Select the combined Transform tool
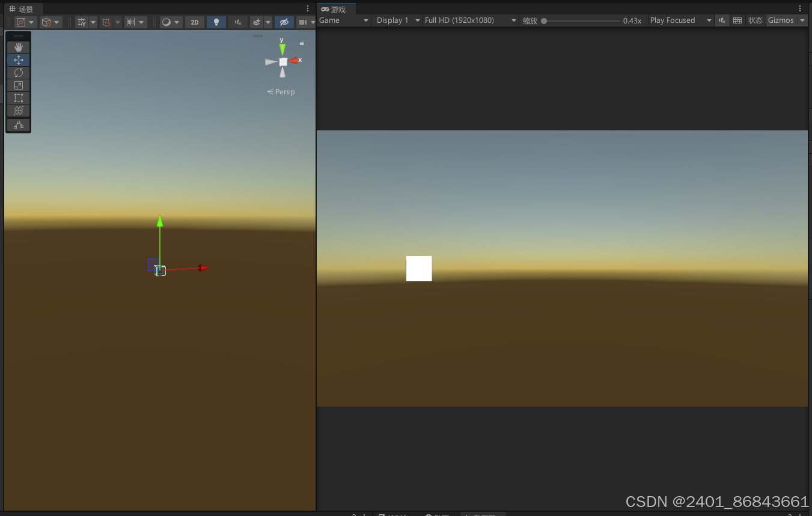The image size is (812, 516). point(18,111)
